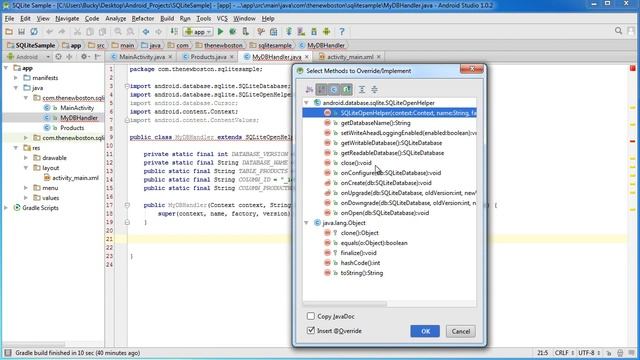
Task: Click the OK button
Action: coord(425,331)
